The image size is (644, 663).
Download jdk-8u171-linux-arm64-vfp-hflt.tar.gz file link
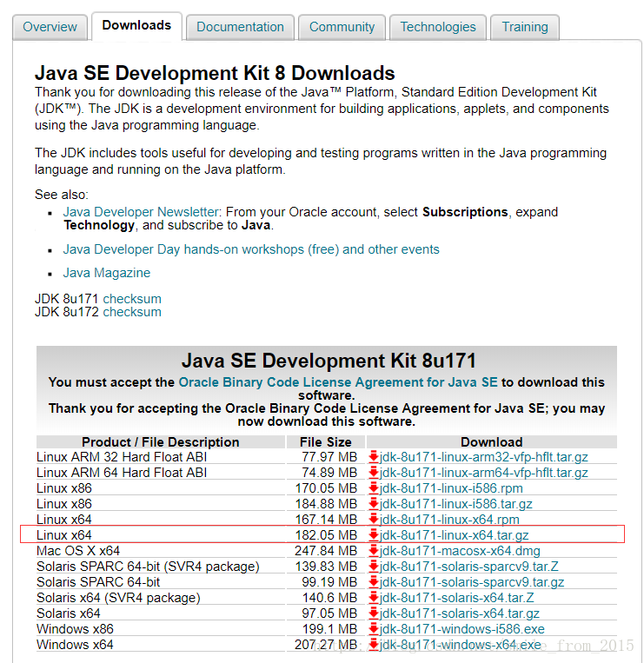pyautogui.click(x=484, y=473)
